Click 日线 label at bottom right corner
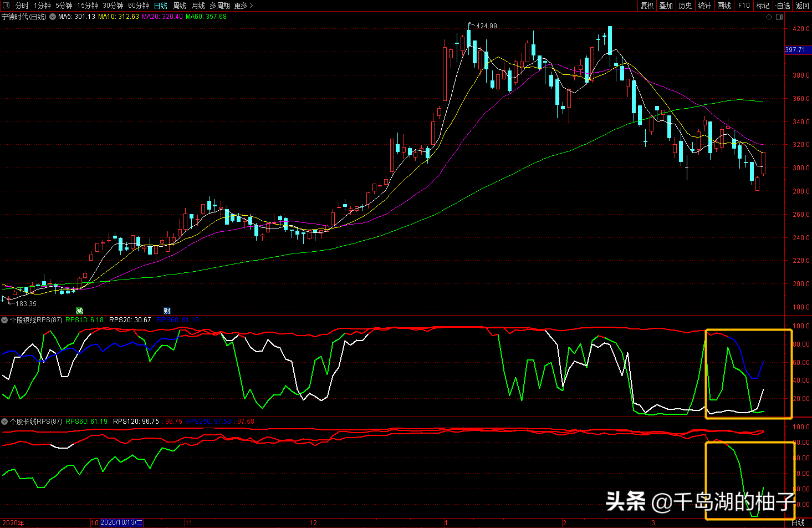 pyautogui.click(x=798, y=523)
